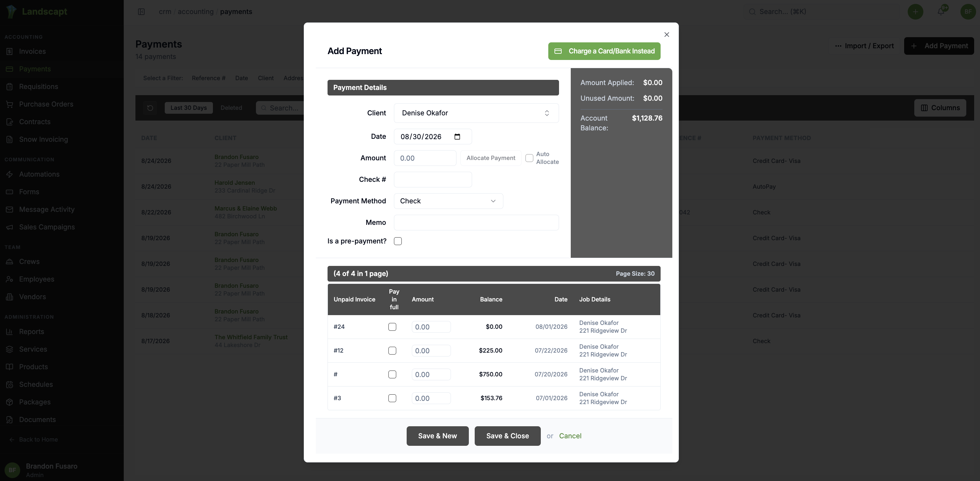Enable the Auto Allocate checkbox

(x=529, y=158)
